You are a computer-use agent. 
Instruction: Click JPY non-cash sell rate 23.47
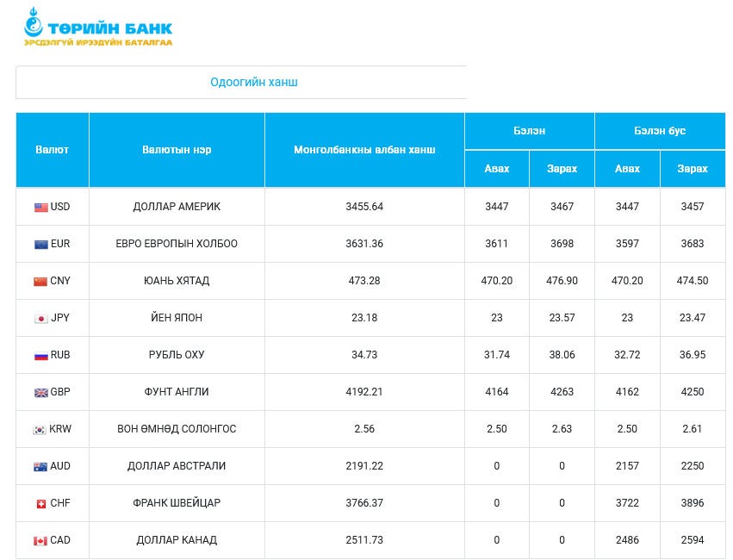(693, 318)
